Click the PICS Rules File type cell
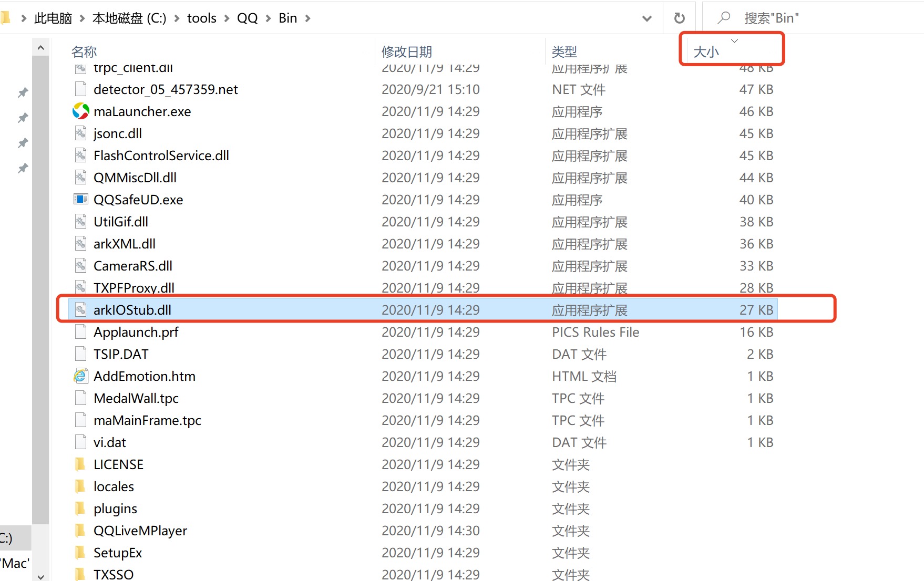Viewport: 924px width, 581px height. coord(596,332)
